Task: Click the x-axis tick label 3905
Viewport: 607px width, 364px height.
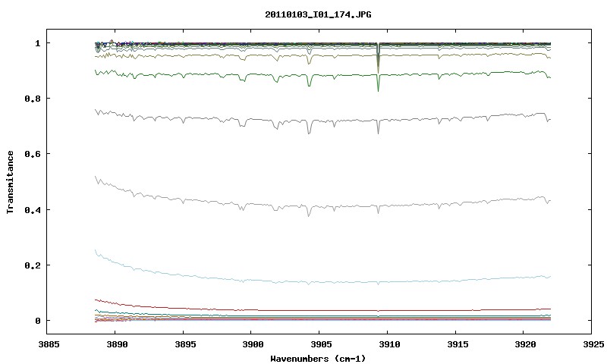Action: pyautogui.click(x=320, y=344)
